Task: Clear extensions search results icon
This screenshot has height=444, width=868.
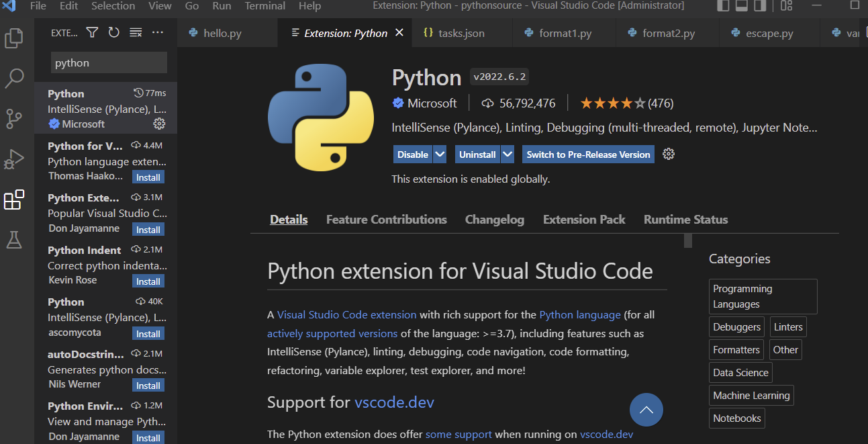Action: pos(136,32)
